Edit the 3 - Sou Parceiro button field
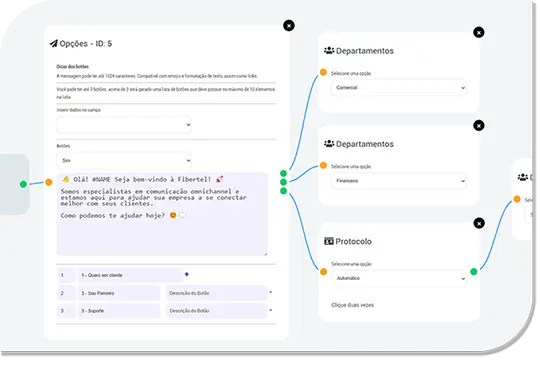The image size is (540, 366). click(x=119, y=293)
